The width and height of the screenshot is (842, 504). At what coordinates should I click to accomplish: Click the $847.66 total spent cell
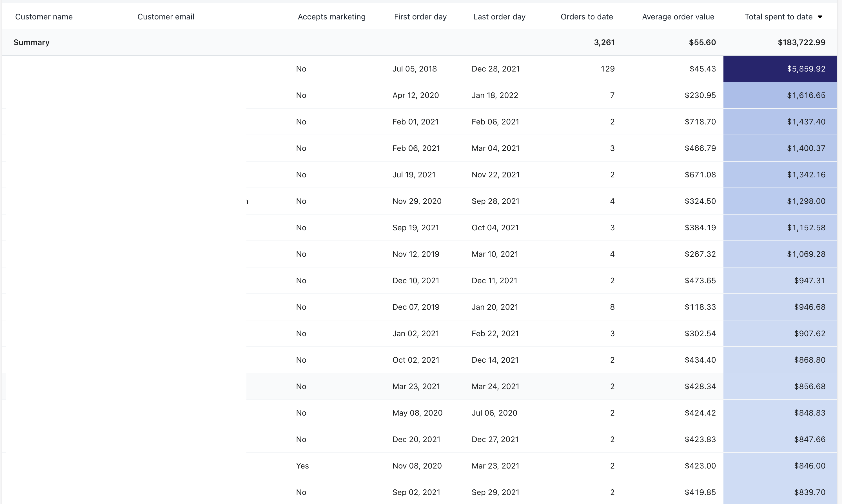780,440
